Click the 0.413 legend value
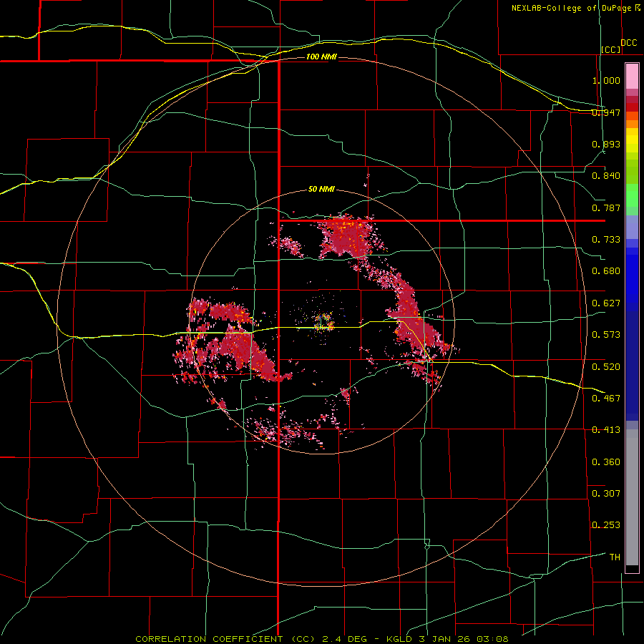This screenshot has width=644, height=644. (x=606, y=430)
